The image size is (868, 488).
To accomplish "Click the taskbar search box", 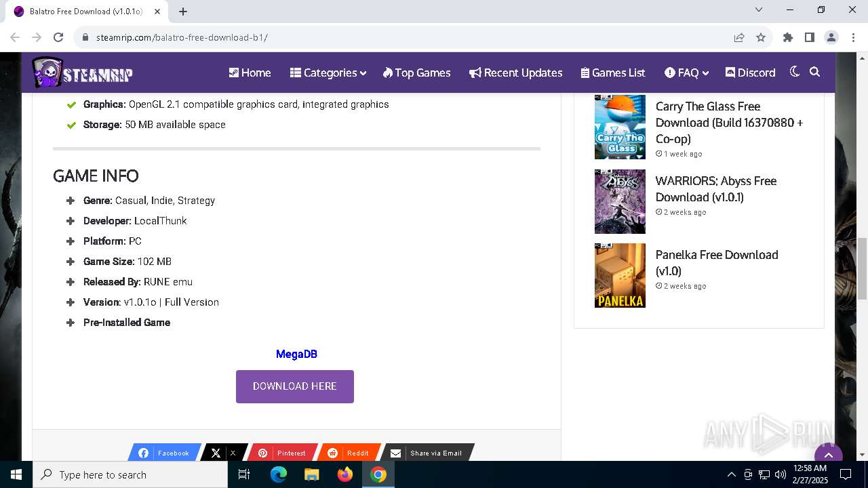I will [x=130, y=474].
